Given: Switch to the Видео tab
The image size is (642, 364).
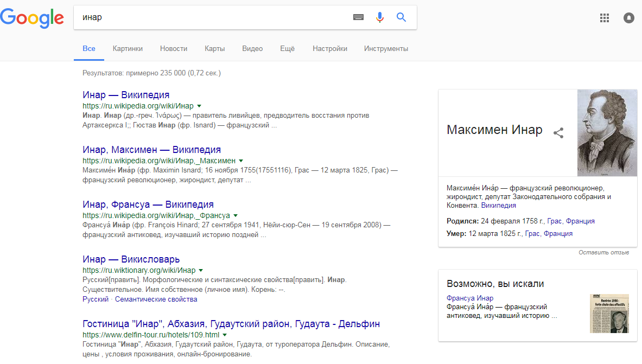Looking at the screenshot, I should tap(252, 49).
